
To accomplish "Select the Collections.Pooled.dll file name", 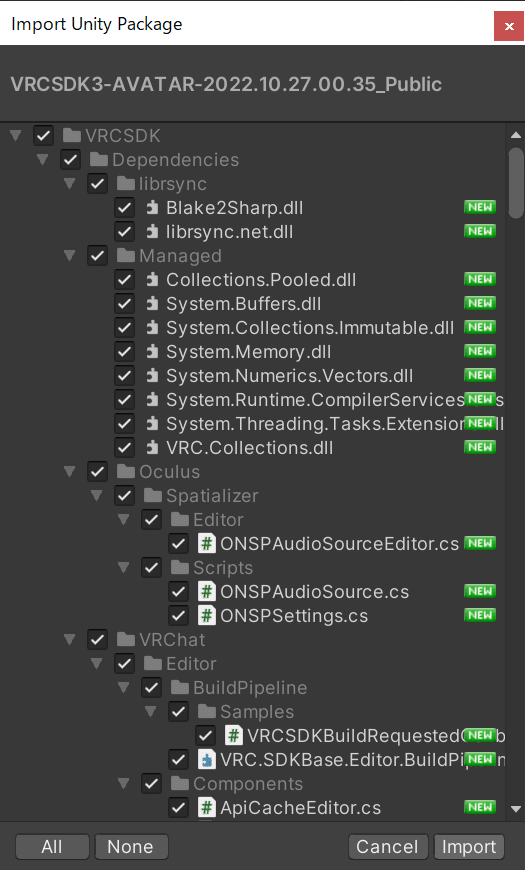I will [261, 280].
